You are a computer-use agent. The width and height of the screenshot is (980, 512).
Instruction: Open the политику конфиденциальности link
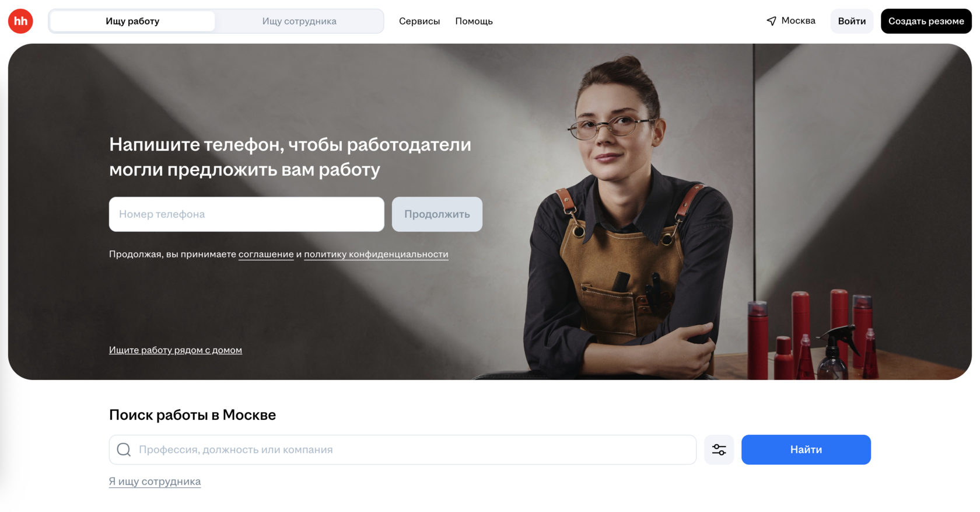click(x=376, y=254)
